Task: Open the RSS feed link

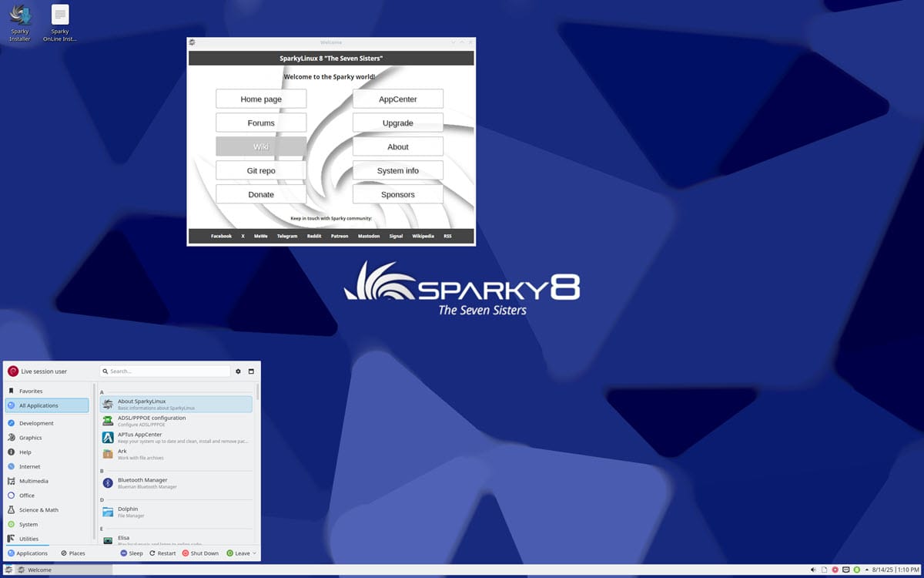Action: coord(447,236)
